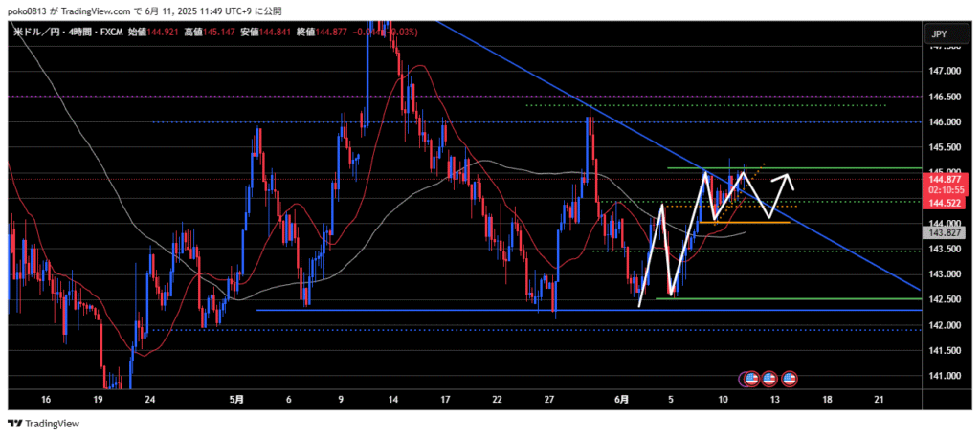Click the 5月 label on the time axis
The height and width of the screenshot is (437, 980).
pyautogui.click(x=236, y=398)
